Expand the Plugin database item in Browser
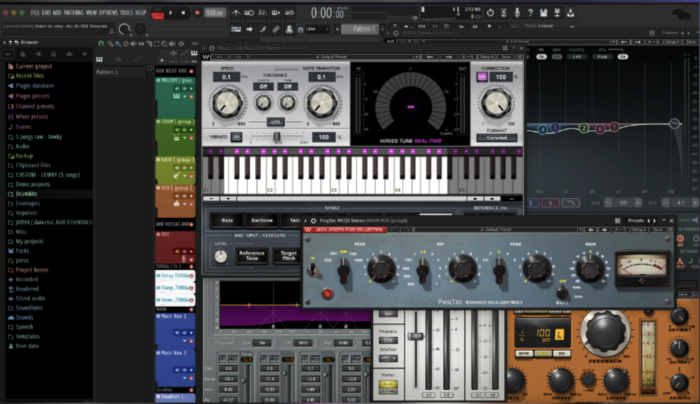This screenshot has width=700, height=404. tap(34, 86)
